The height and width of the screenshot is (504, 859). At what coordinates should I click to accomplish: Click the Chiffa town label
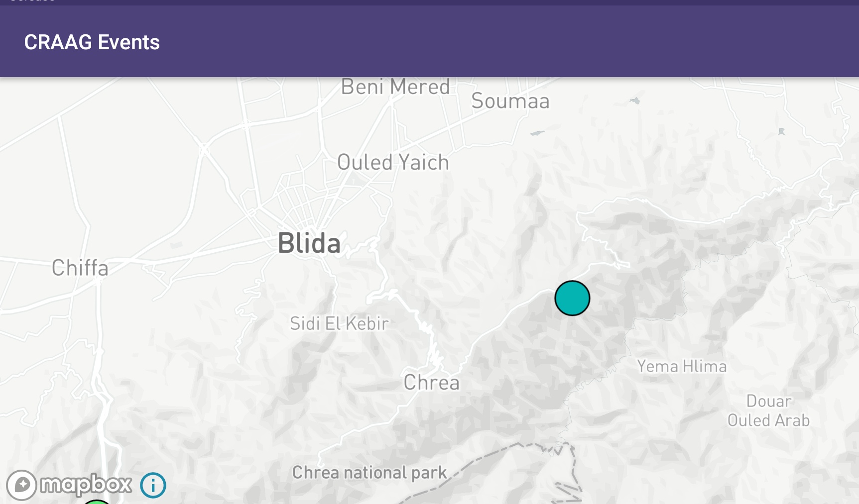click(80, 268)
